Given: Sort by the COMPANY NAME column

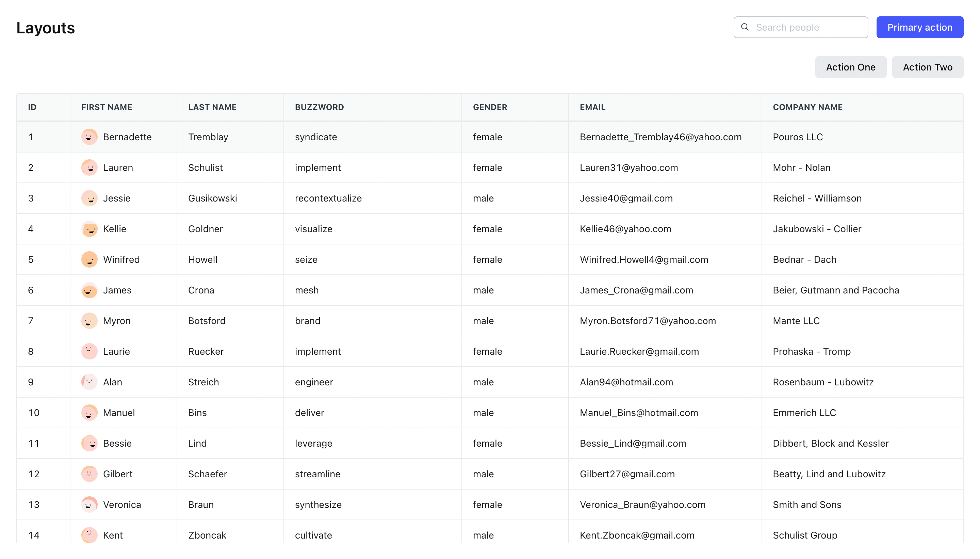Looking at the screenshot, I should [807, 107].
